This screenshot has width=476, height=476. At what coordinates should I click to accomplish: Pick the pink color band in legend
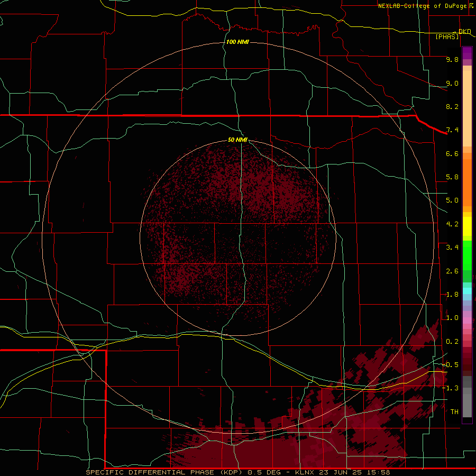tap(467, 321)
